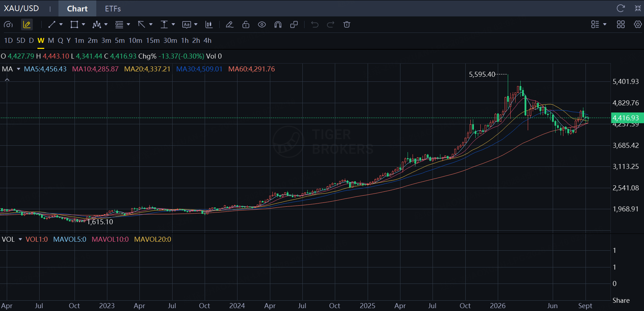Select the M monthly timeframe
The height and width of the screenshot is (311, 644).
coord(51,40)
